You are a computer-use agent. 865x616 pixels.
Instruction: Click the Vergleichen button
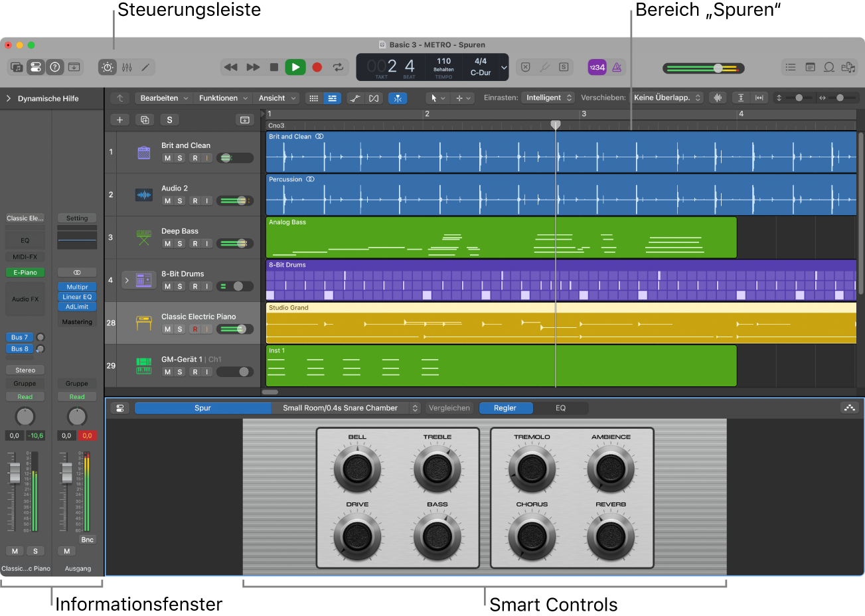coord(449,408)
